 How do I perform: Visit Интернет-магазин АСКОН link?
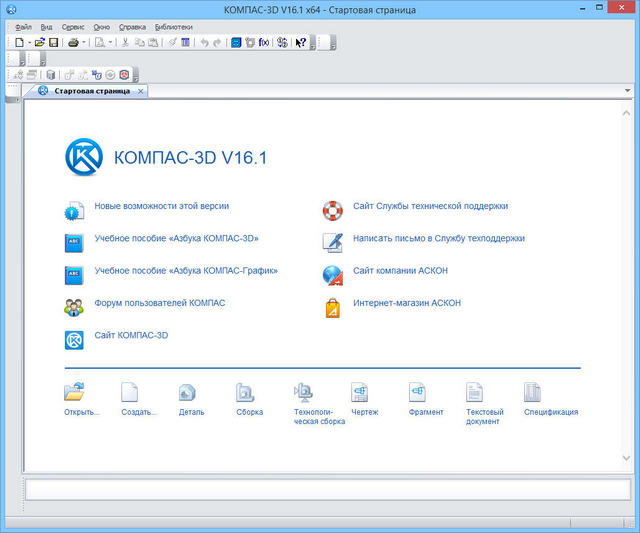(407, 303)
